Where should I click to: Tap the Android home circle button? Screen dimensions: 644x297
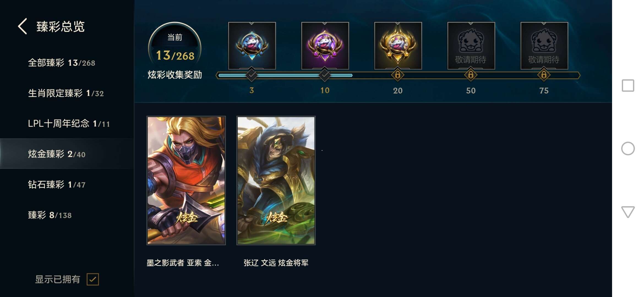pyautogui.click(x=628, y=148)
